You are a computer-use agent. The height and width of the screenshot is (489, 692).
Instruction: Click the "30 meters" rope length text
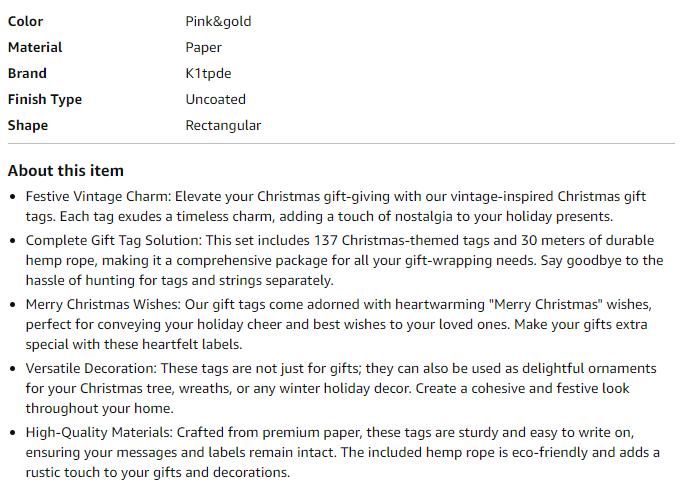[560, 241]
